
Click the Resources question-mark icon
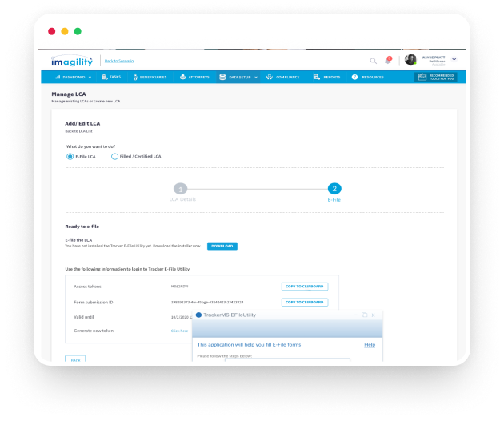(354, 77)
